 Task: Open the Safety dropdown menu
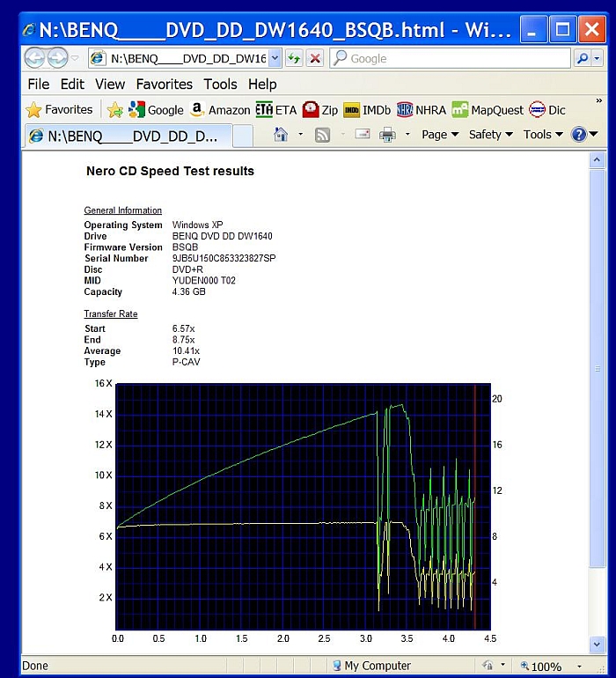point(491,135)
